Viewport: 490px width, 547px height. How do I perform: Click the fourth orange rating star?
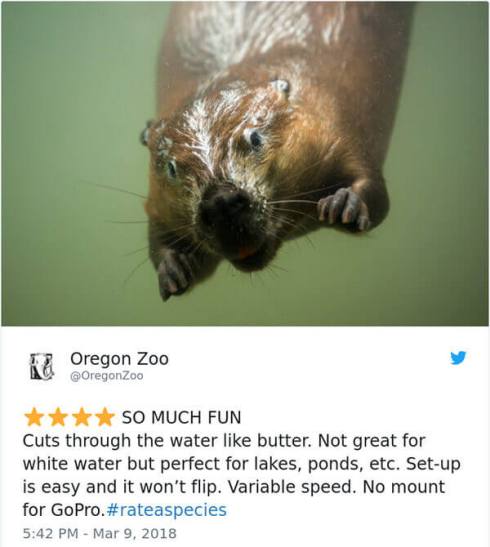[x=104, y=418]
